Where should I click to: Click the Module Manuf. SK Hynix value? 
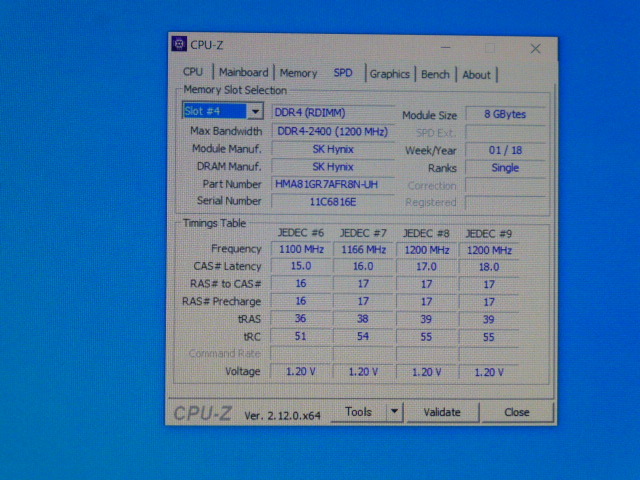(x=332, y=149)
